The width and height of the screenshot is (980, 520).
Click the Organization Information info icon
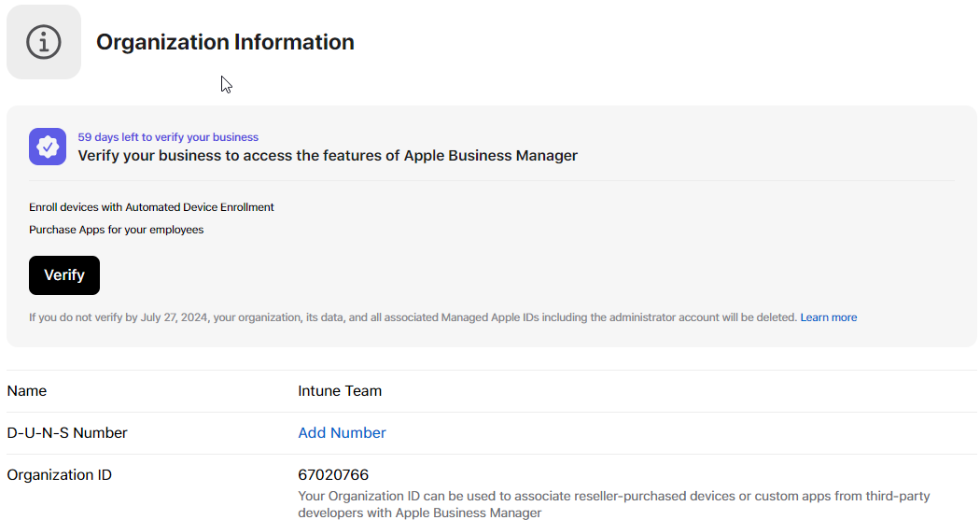[x=44, y=42]
